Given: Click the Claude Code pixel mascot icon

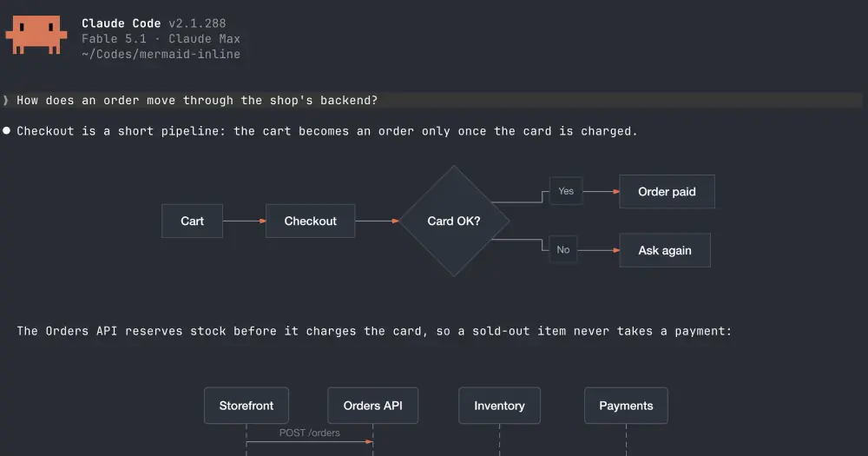Looking at the screenshot, I should 36,35.
